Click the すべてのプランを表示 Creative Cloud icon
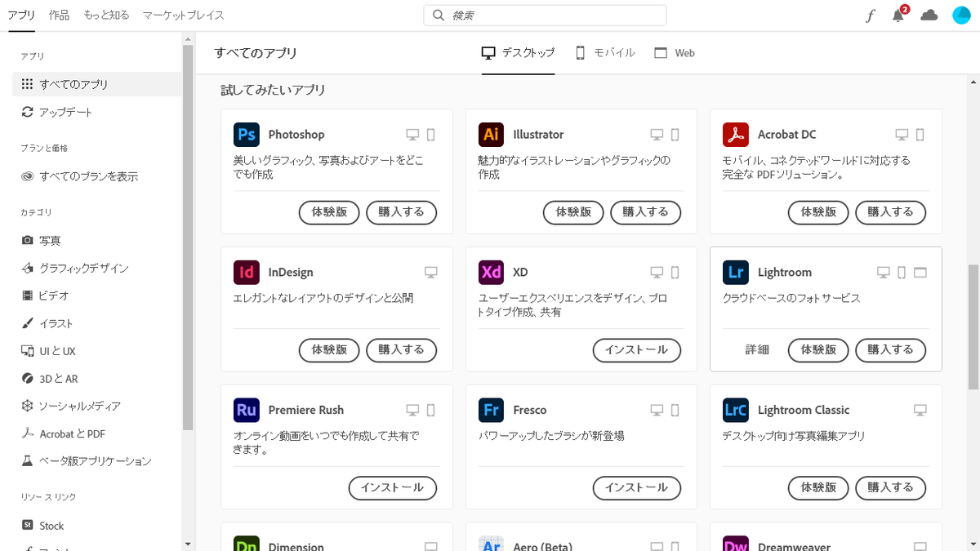Viewport: 980px width, 551px height. (x=28, y=176)
